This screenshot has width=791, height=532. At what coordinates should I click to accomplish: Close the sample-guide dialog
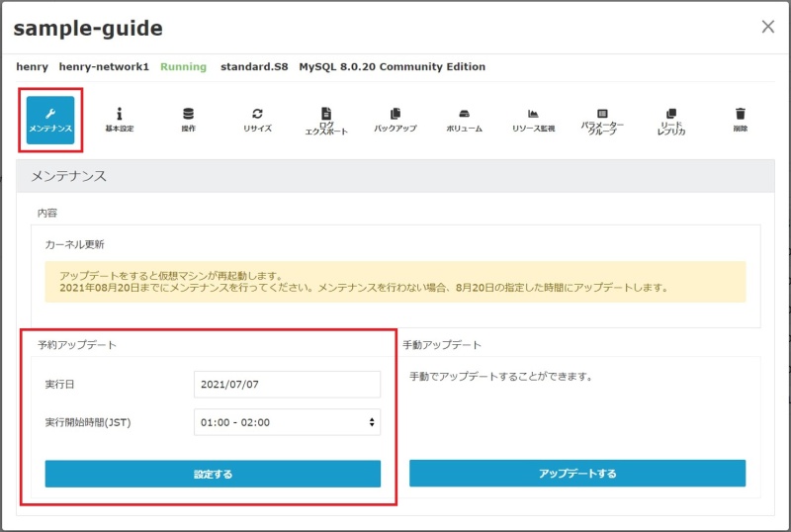[767, 27]
